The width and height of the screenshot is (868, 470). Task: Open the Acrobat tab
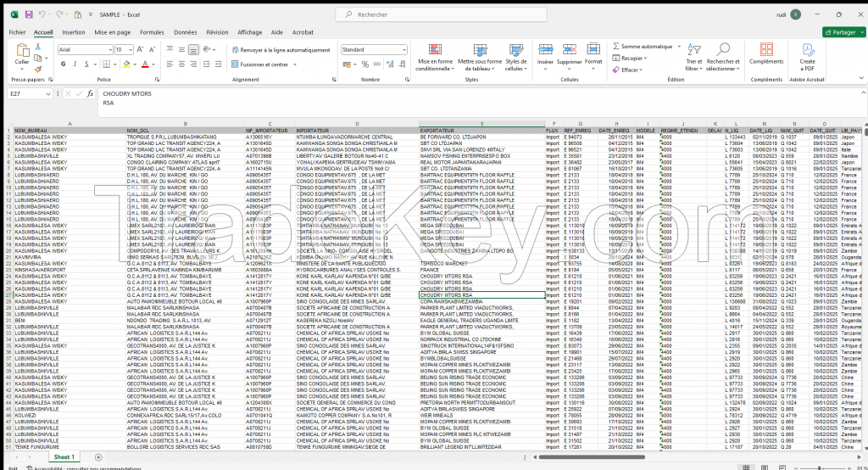(x=303, y=32)
